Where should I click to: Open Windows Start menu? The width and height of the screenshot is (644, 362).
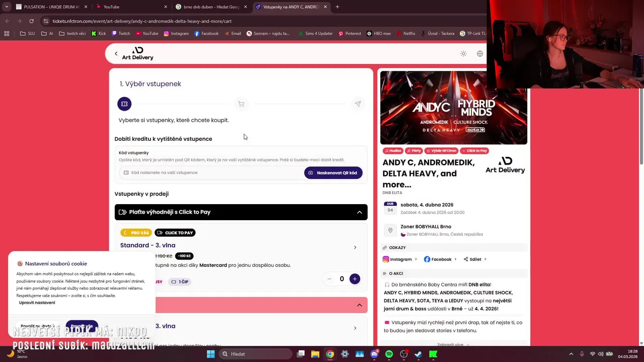tap(211, 354)
